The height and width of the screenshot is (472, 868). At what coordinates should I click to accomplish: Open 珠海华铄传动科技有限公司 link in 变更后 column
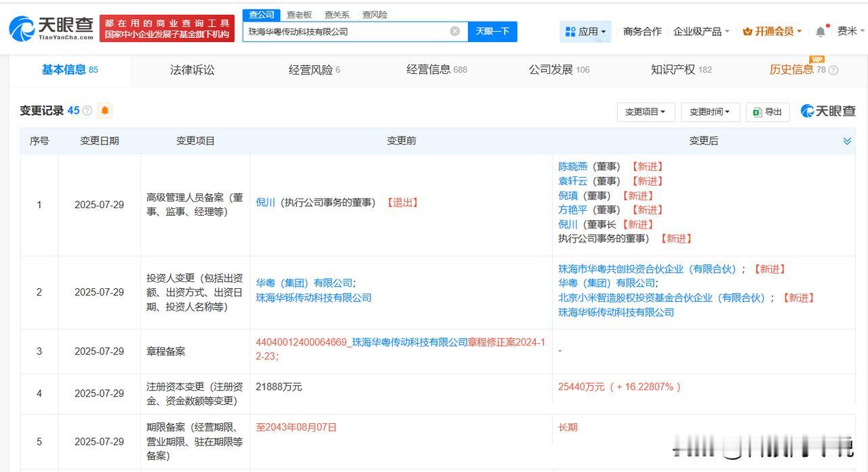[x=616, y=312]
